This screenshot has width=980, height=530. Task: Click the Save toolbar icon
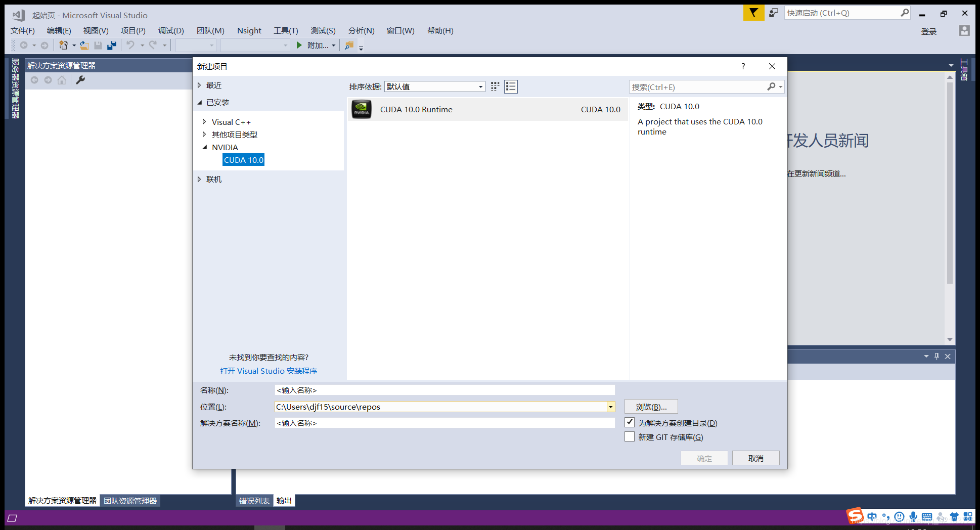pos(98,45)
